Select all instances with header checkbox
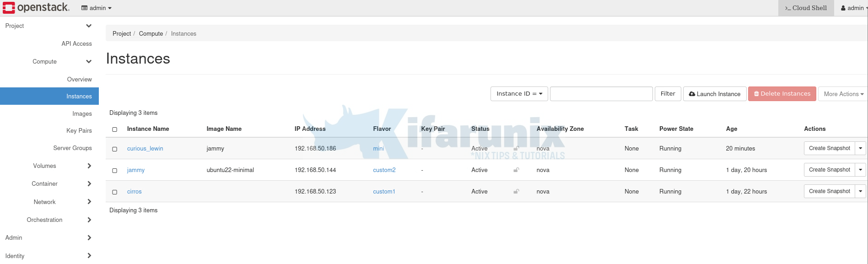Viewport: 868px width, 264px height. tap(115, 129)
